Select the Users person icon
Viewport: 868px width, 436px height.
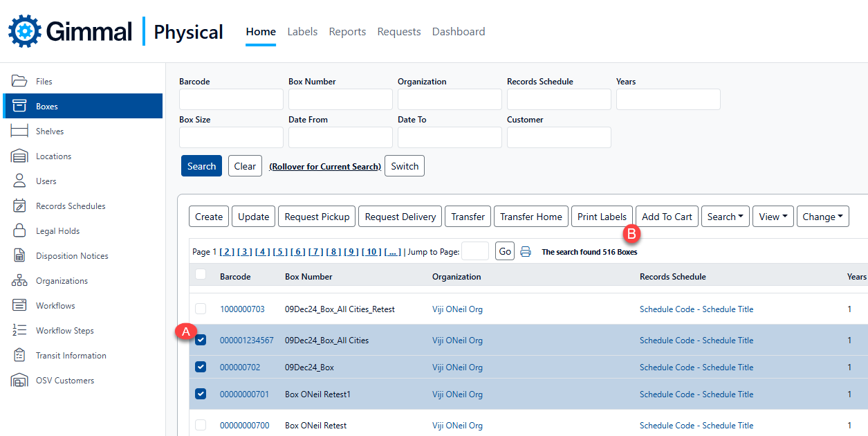click(x=19, y=181)
